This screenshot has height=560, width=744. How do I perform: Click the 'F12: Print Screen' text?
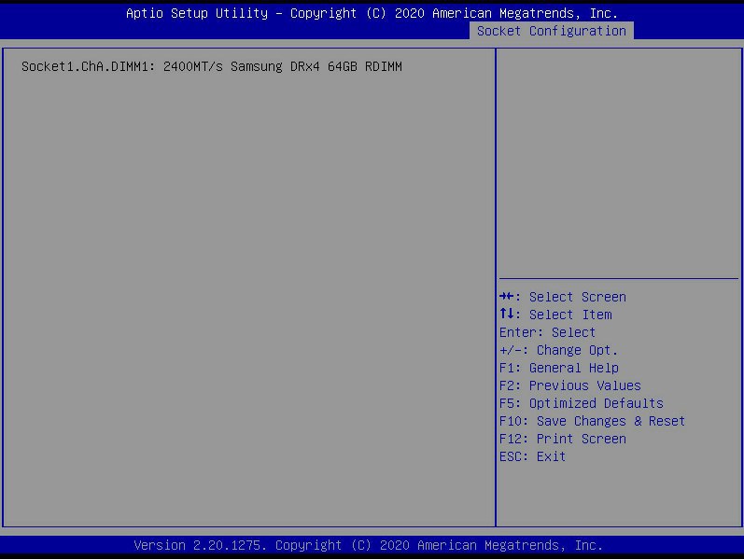pos(563,439)
